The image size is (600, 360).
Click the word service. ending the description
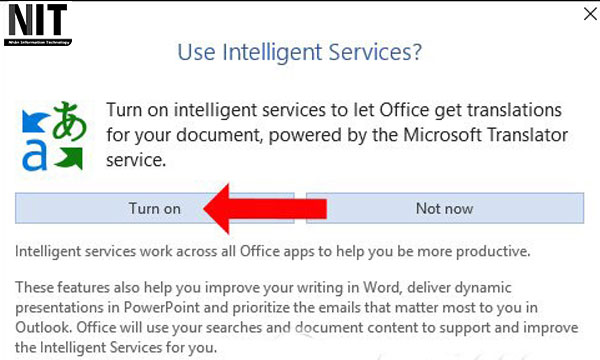pos(136,160)
